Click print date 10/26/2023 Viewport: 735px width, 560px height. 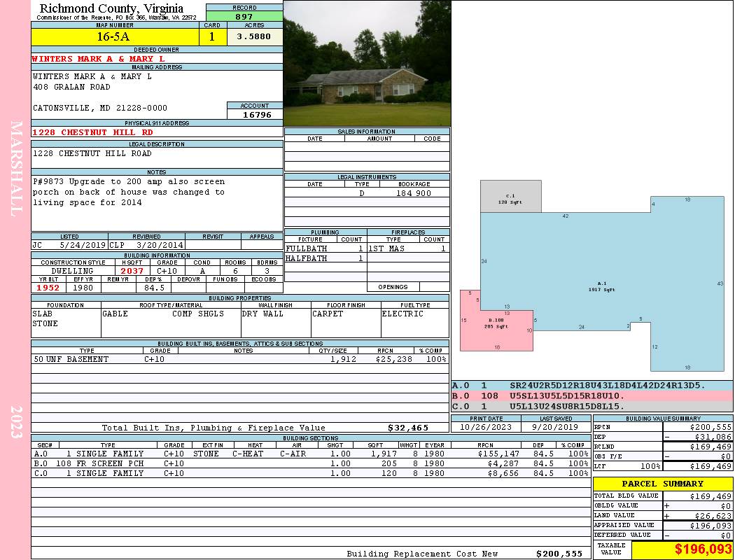[486, 428]
